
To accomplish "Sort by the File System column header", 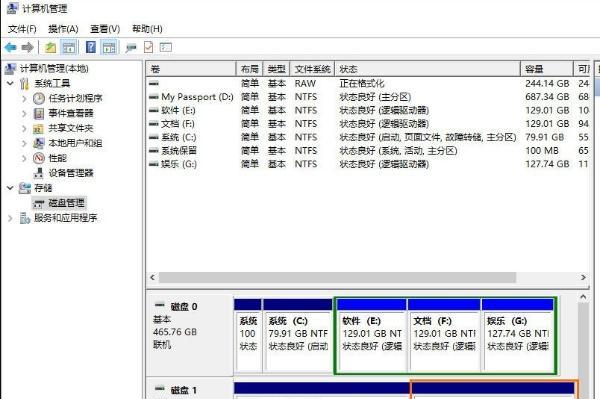I will click(x=312, y=69).
